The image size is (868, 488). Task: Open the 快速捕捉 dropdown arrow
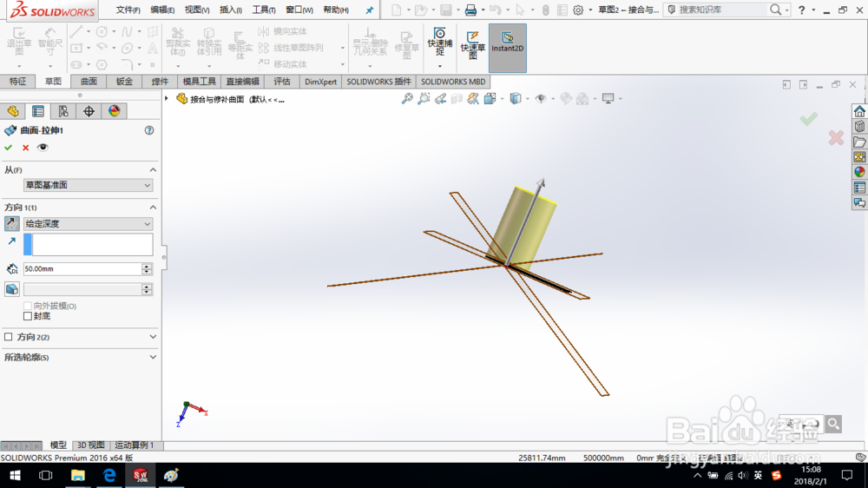(x=439, y=67)
